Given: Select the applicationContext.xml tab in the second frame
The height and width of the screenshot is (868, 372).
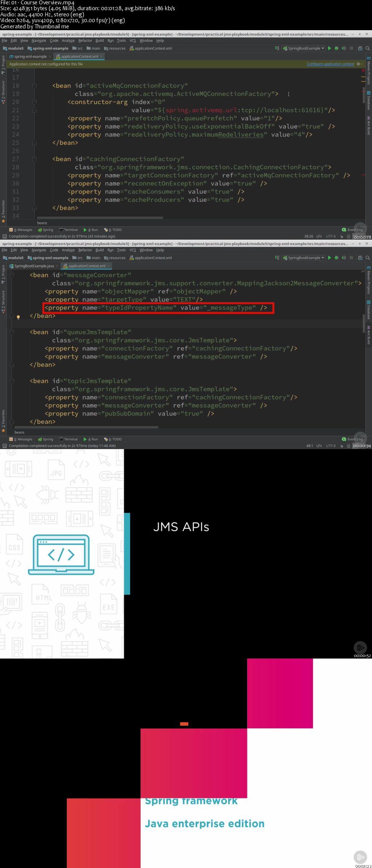Looking at the screenshot, I should click(x=87, y=266).
